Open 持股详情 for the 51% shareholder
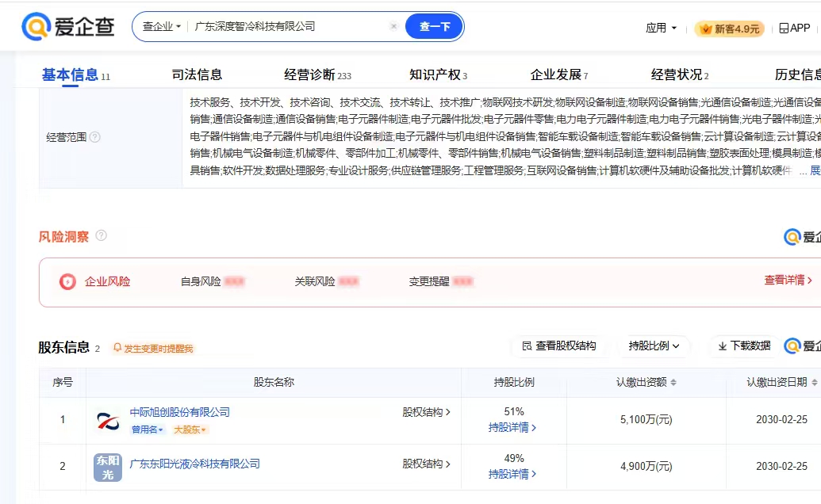The image size is (821, 504). pyautogui.click(x=512, y=428)
